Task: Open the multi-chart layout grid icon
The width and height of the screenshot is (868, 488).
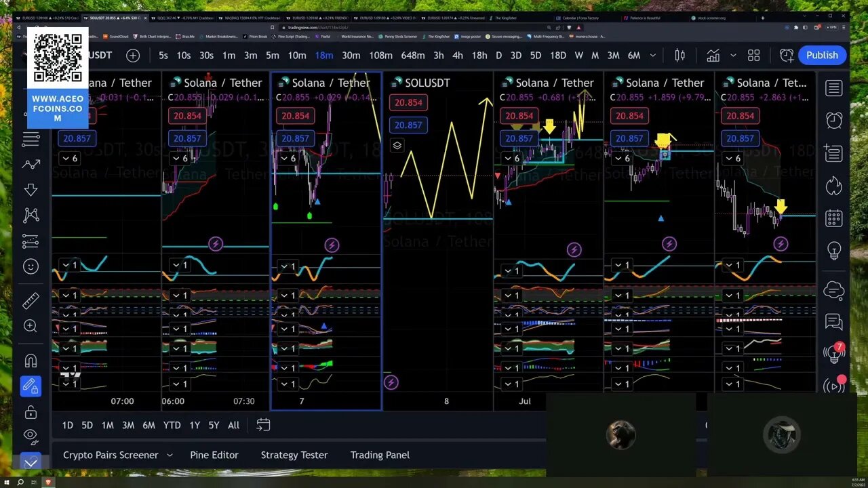Action: pos(753,56)
